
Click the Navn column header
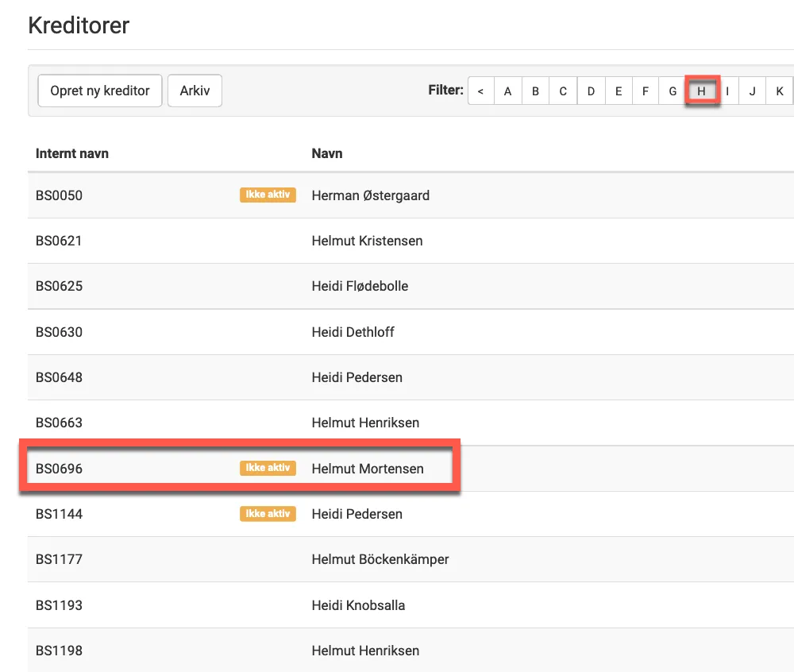(x=327, y=153)
